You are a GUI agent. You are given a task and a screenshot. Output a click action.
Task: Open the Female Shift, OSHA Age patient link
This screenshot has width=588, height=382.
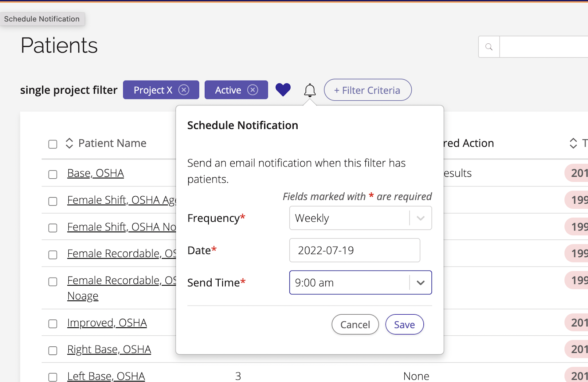[x=122, y=200]
